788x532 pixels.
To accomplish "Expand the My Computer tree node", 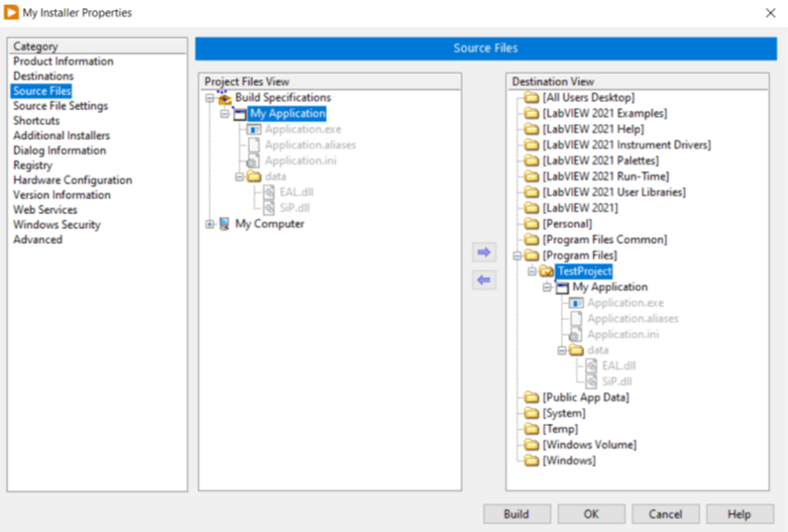I will (x=209, y=224).
